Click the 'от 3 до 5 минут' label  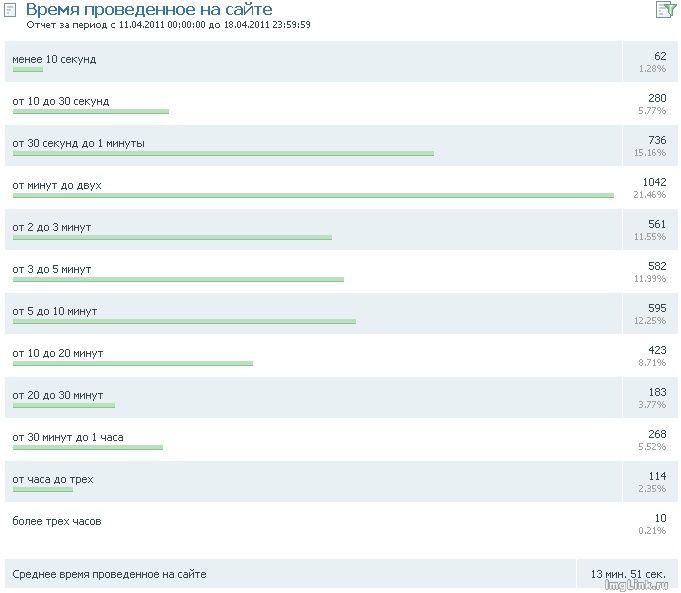pos(51,269)
